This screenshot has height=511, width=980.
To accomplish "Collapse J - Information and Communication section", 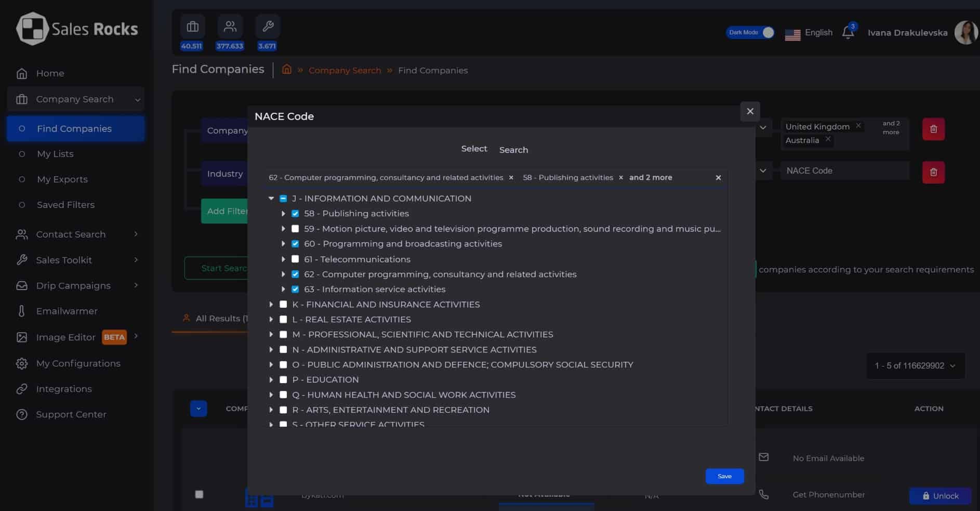I will click(x=271, y=199).
